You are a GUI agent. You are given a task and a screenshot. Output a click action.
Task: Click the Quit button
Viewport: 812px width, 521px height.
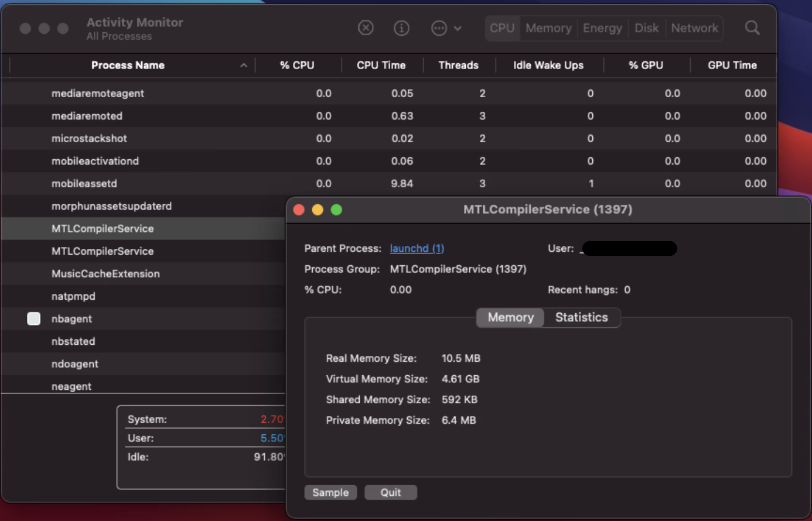(391, 492)
